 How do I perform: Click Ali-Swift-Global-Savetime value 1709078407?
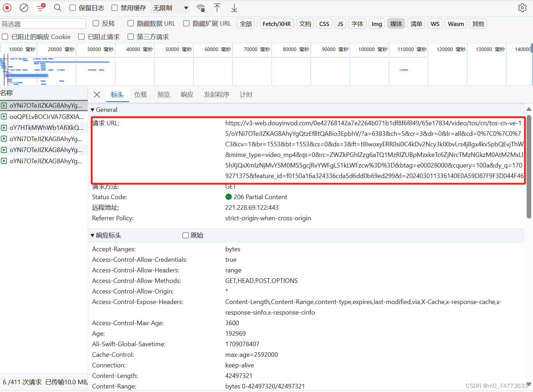[242, 344]
